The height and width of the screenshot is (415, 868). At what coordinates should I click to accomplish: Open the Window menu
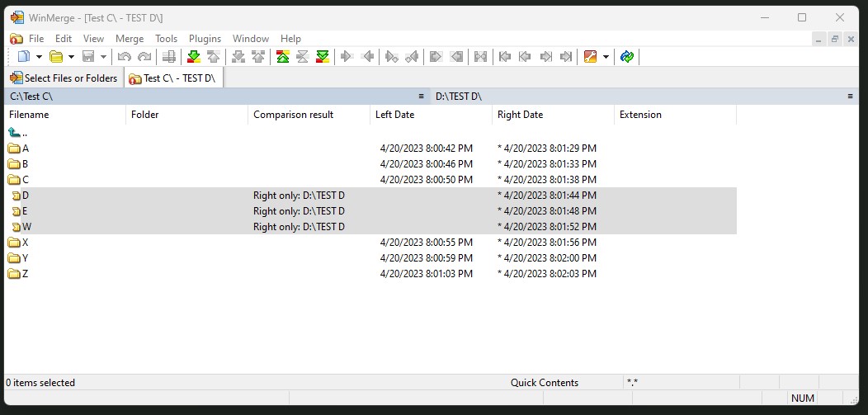click(251, 39)
